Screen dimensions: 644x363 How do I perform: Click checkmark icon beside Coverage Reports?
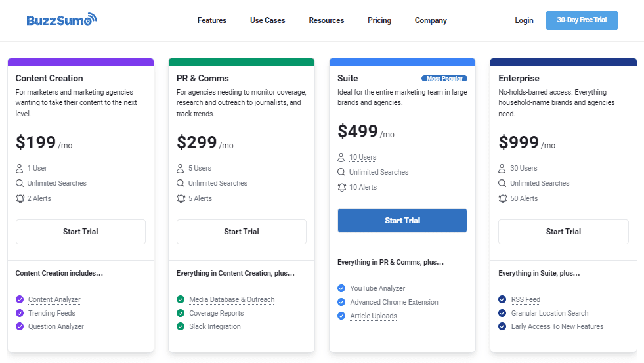pyautogui.click(x=181, y=313)
